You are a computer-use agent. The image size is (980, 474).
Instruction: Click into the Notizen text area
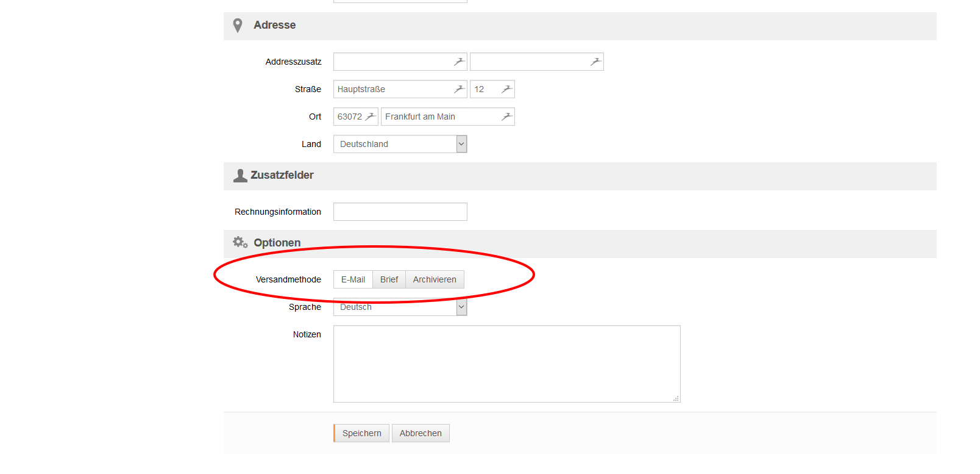[506, 364]
